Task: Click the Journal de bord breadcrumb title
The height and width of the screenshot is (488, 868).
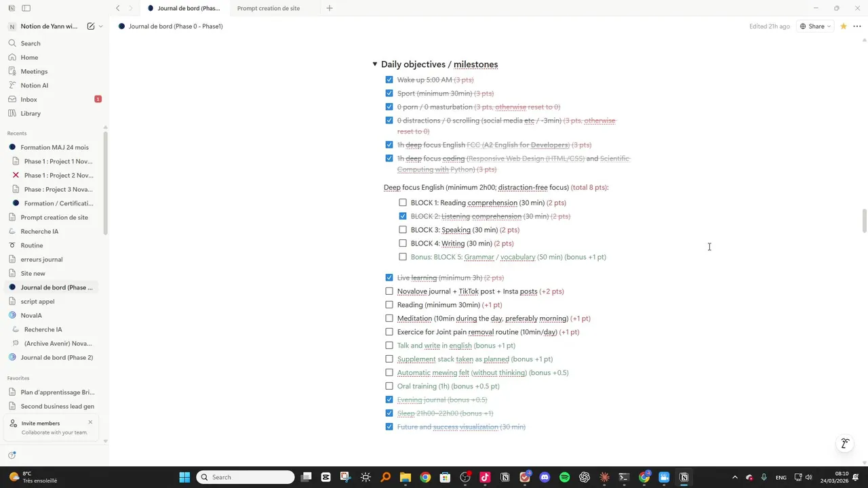Action: [x=176, y=26]
